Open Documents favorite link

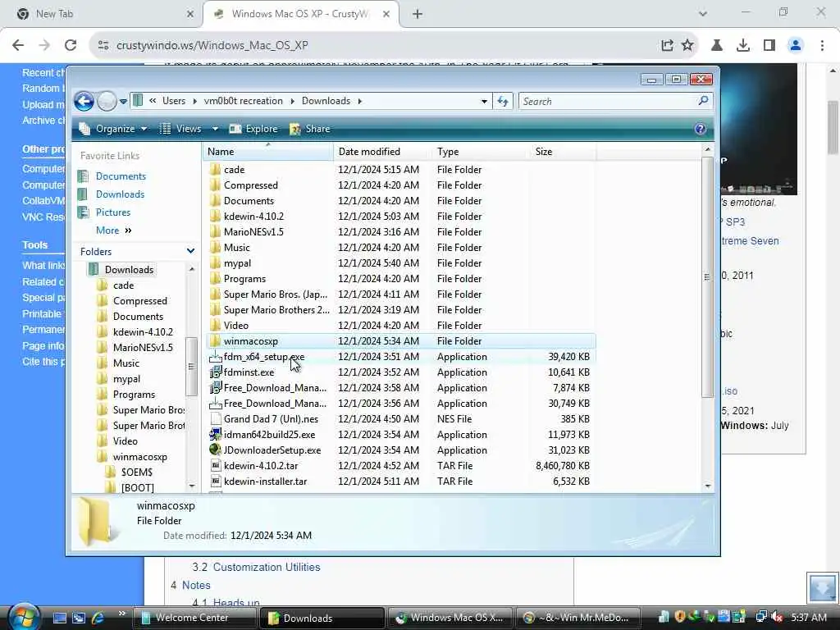point(121,176)
